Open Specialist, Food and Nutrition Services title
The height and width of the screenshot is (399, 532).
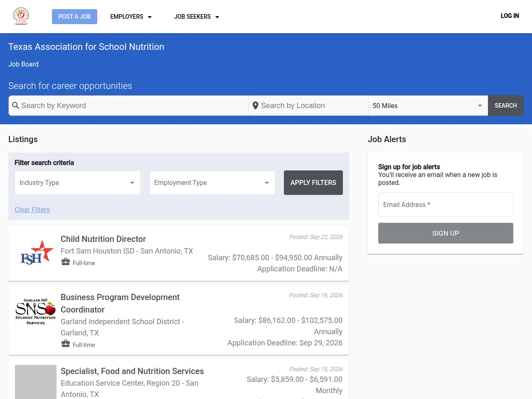click(x=132, y=371)
